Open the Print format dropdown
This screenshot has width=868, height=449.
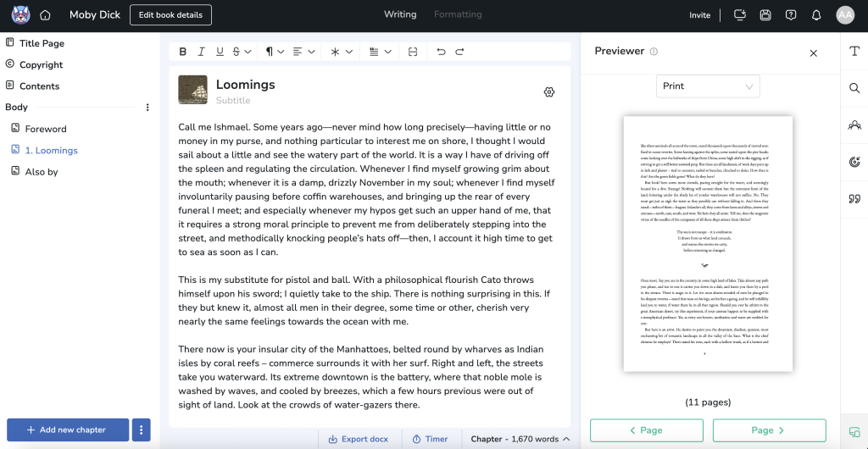(x=708, y=86)
